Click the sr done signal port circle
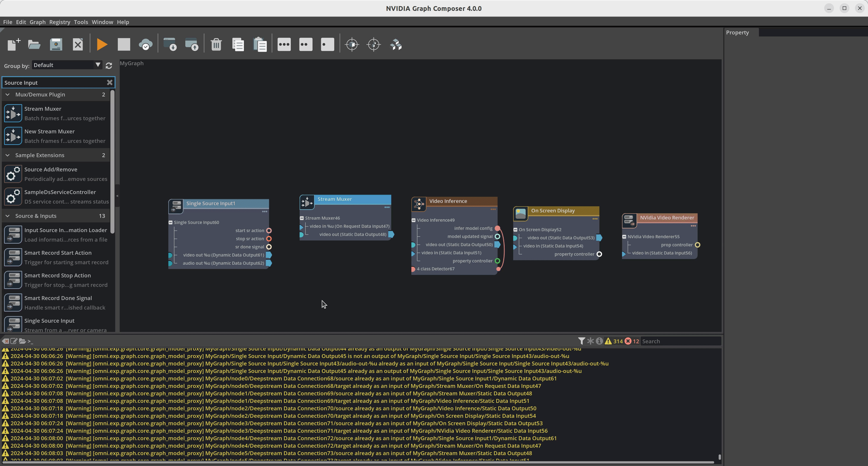This screenshot has width=868, height=466. tap(269, 247)
